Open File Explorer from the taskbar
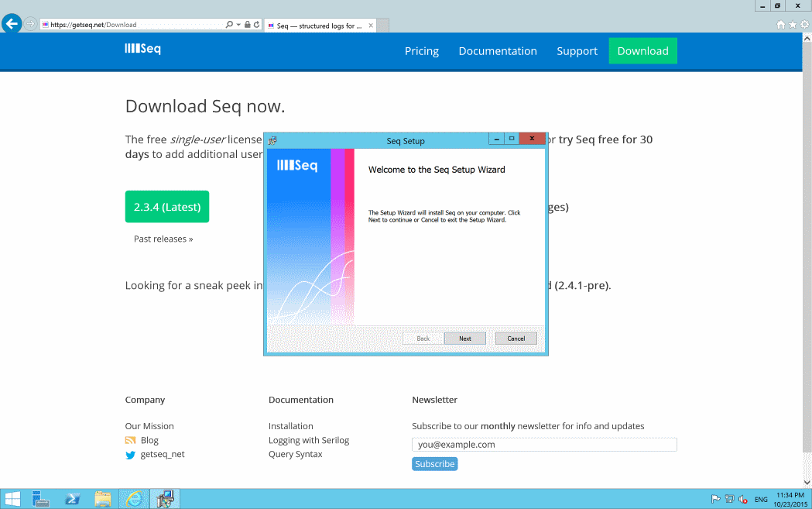812x509 pixels. (x=103, y=499)
